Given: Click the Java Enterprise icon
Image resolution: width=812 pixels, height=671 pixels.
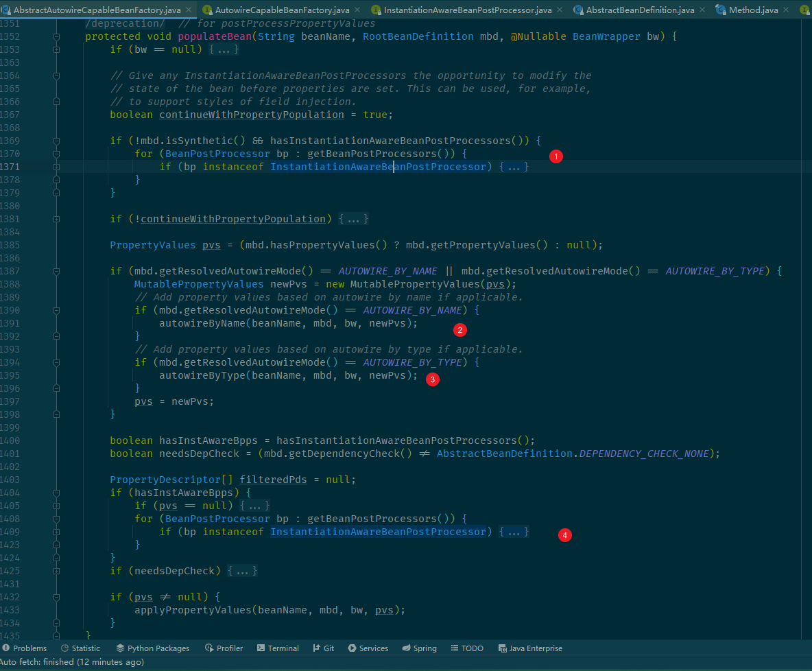Looking at the screenshot, I should 502,648.
